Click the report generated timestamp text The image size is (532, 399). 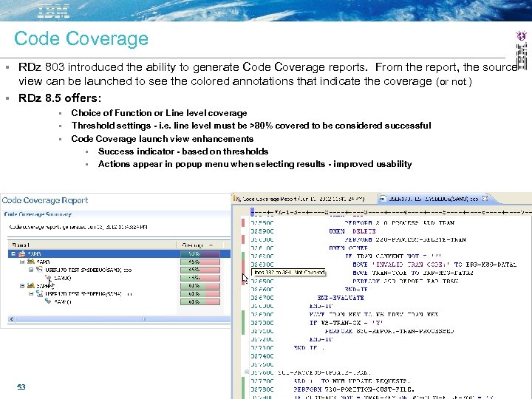(x=78, y=227)
